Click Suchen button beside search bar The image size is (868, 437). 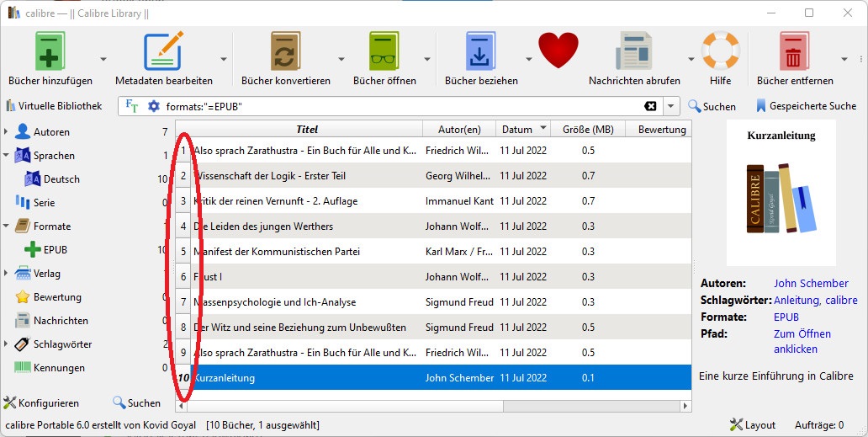[x=712, y=106]
